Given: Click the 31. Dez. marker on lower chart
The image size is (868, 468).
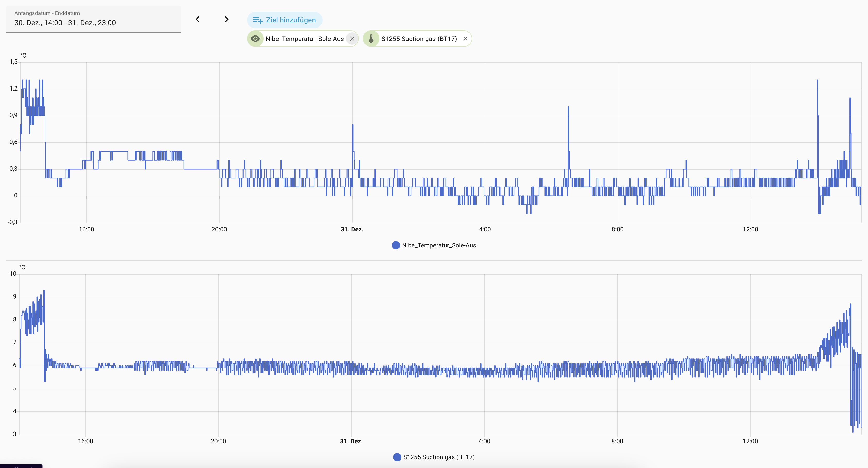Looking at the screenshot, I should pyautogui.click(x=351, y=442).
